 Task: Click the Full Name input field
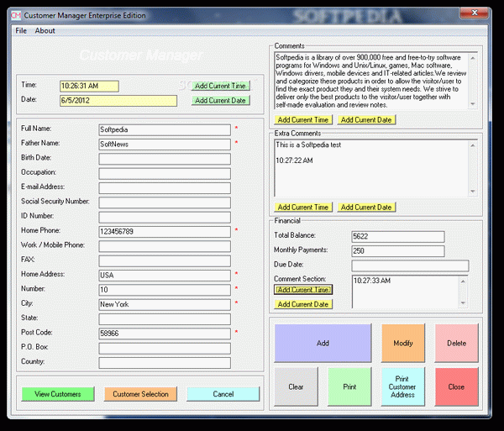tap(165, 130)
